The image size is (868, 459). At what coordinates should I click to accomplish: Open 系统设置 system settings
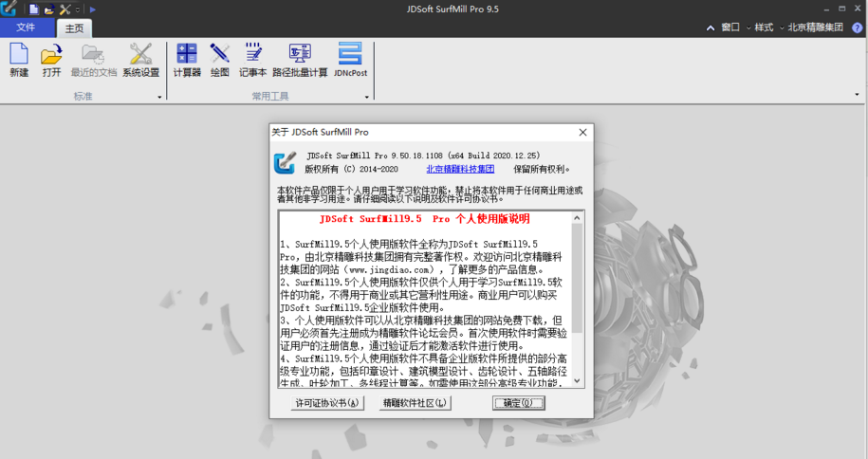140,61
